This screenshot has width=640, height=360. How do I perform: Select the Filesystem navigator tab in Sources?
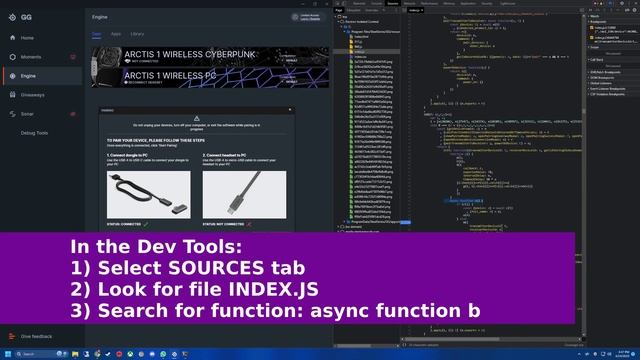pos(354,10)
